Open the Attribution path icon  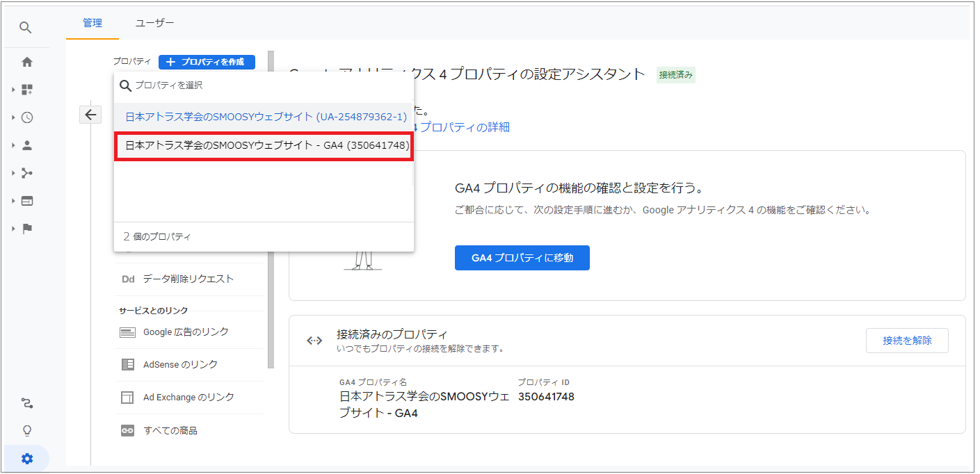tap(27, 403)
